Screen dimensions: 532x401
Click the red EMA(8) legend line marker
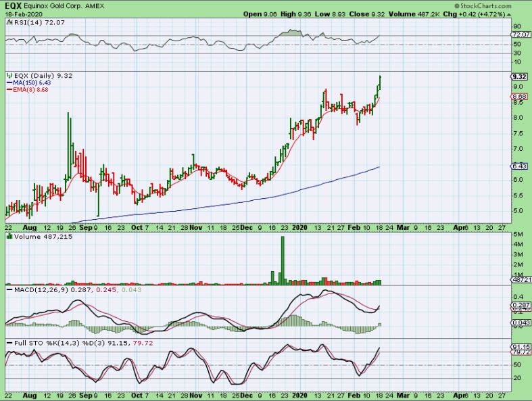(9, 90)
